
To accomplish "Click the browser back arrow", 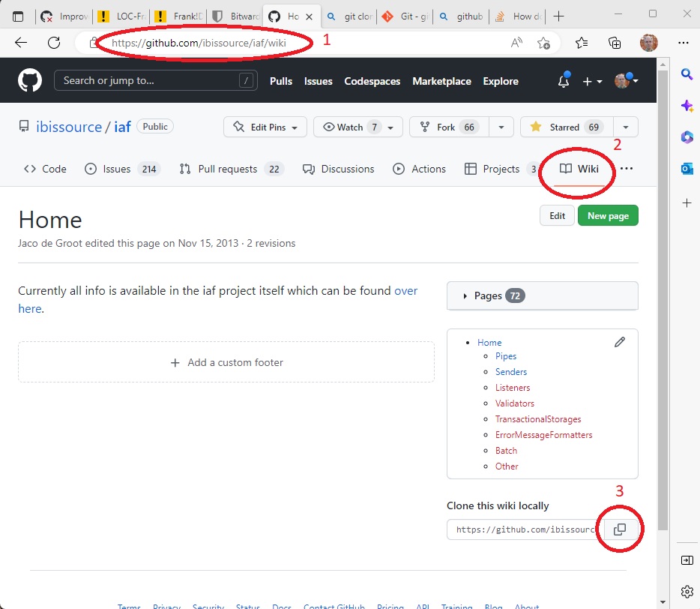I will pyautogui.click(x=21, y=43).
